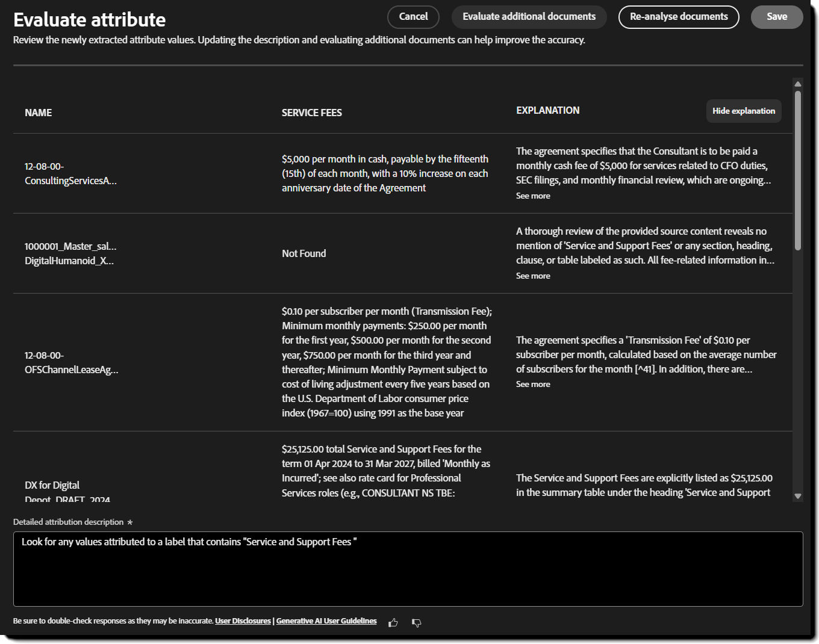Viewport: 819px width, 644px height.
Task: Select the 12-08-00-ConsultingServicesA document name
Action: (70, 173)
